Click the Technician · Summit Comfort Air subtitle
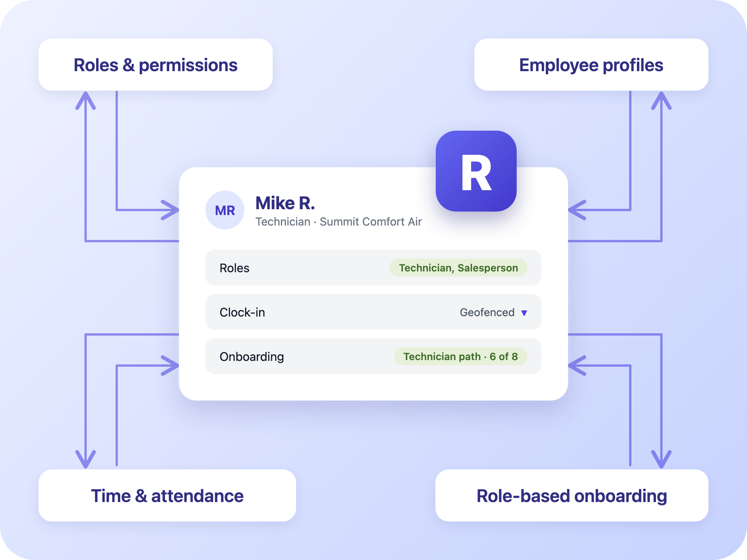 (x=338, y=222)
